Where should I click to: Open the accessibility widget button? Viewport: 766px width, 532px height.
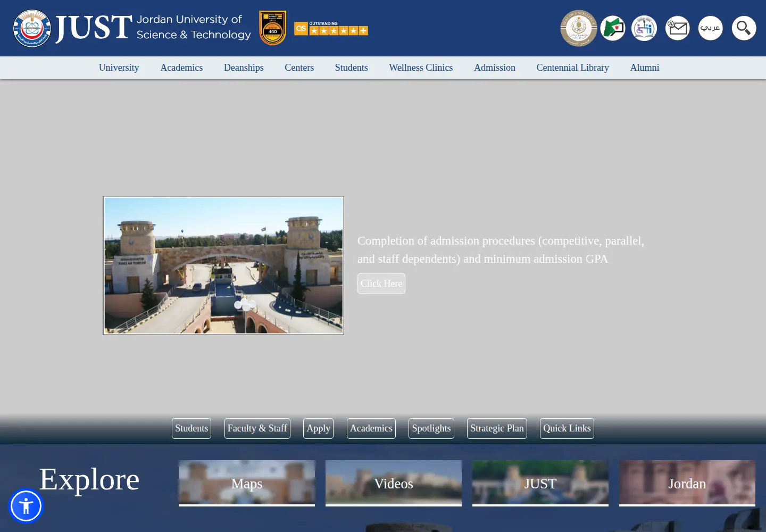pos(26,506)
